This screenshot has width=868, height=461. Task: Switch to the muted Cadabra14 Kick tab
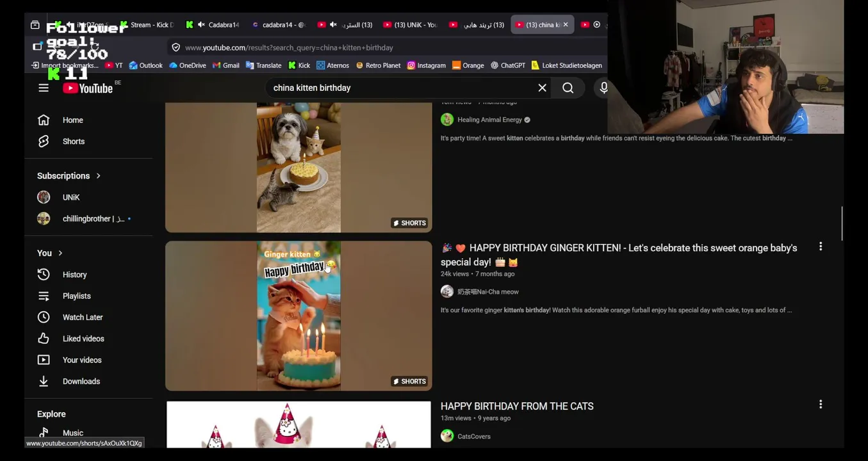(x=213, y=25)
